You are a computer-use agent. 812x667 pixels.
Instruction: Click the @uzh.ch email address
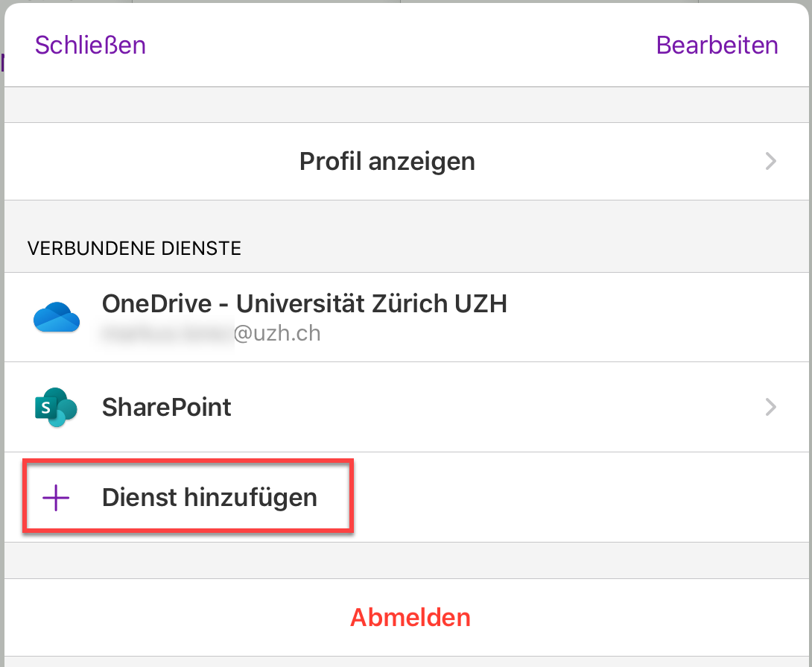pos(277,332)
